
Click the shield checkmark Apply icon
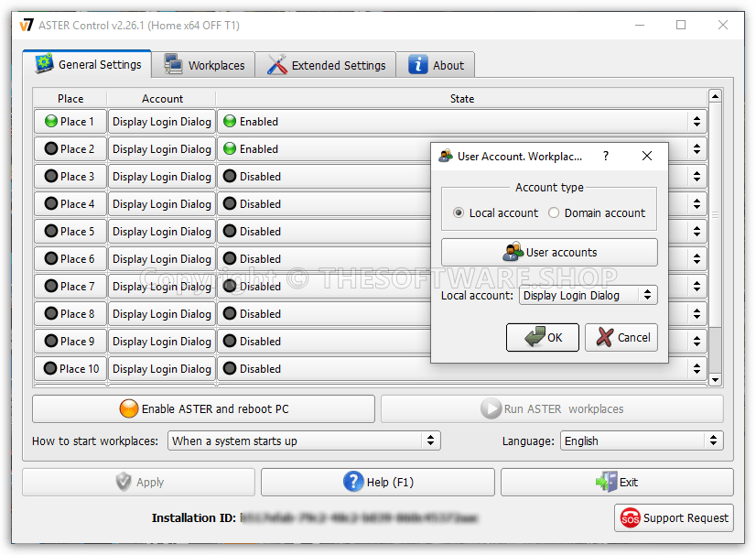[124, 482]
